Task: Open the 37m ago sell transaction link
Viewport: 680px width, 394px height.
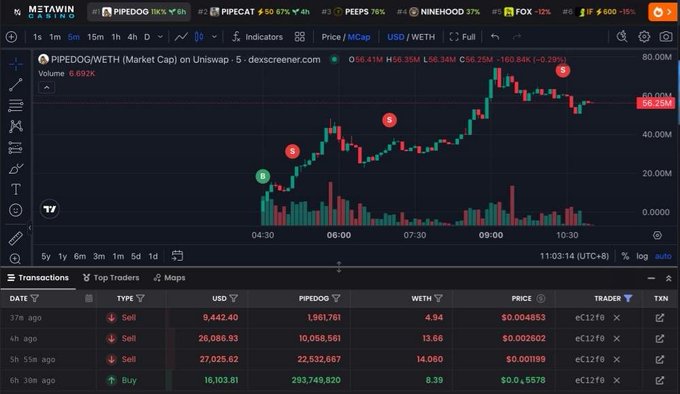Action: click(x=660, y=318)
